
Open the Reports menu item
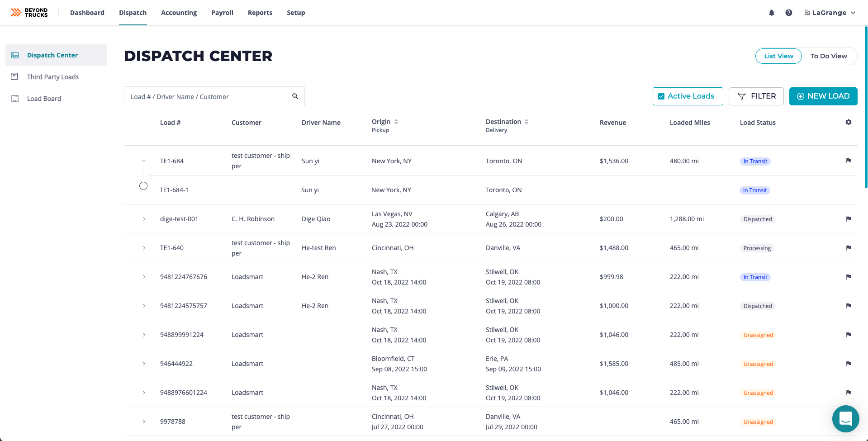click(260, 12)
